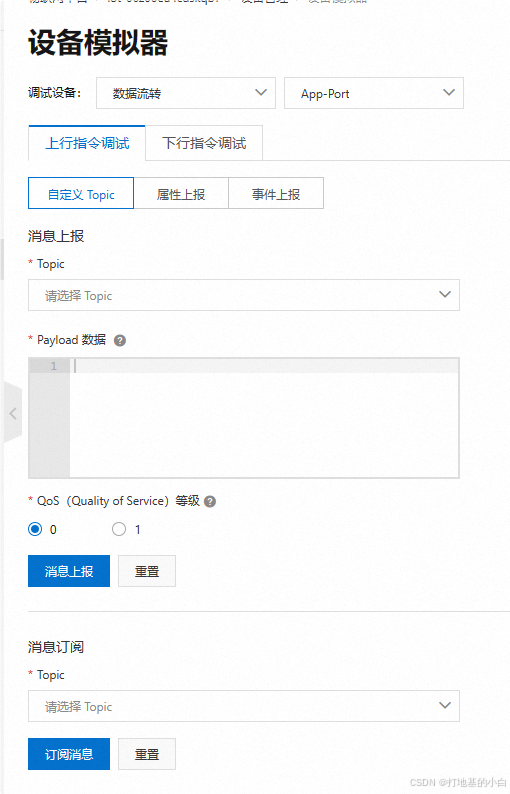Viewport: 510px width, 794px height.
Task: Click the blue 消息上报 button
Action: coord(69,571)
